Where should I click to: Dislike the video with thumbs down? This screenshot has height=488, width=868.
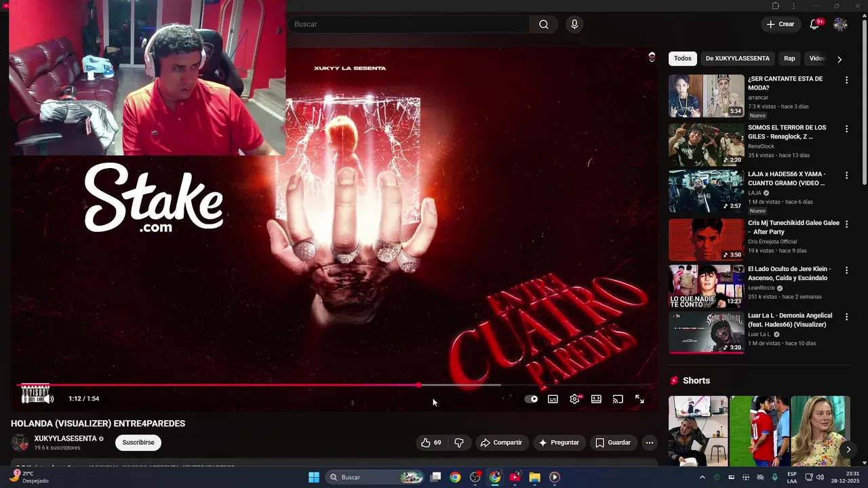[x=459, y=443]
